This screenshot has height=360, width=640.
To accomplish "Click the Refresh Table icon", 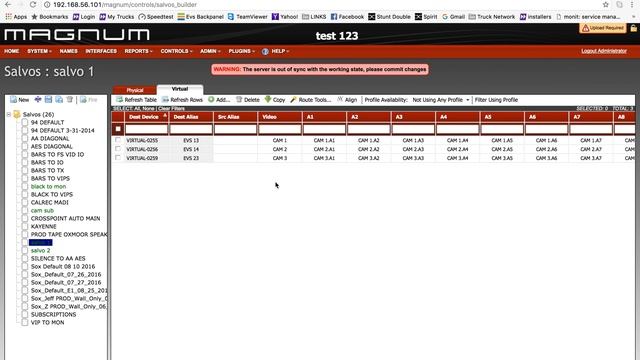I will tap(119, 100).
